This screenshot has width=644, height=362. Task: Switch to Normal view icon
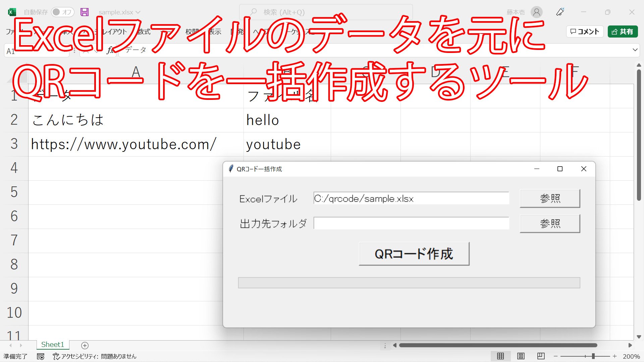(500, 356)
